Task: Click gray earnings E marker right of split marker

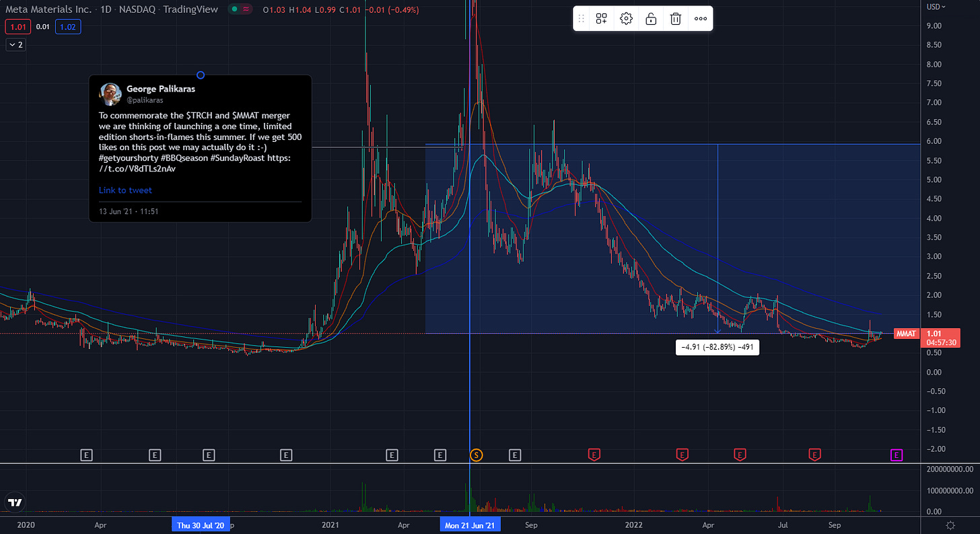Action: click(515, 455)
